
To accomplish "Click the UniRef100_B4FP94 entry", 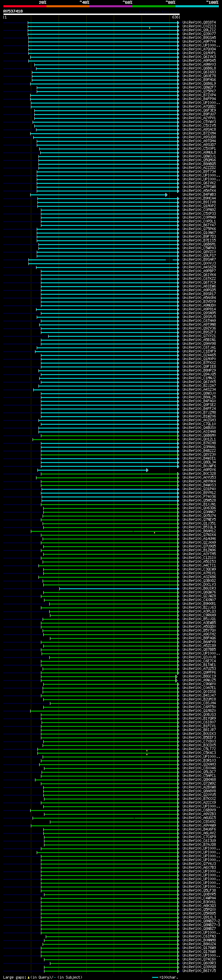I will tap(199, 99).
